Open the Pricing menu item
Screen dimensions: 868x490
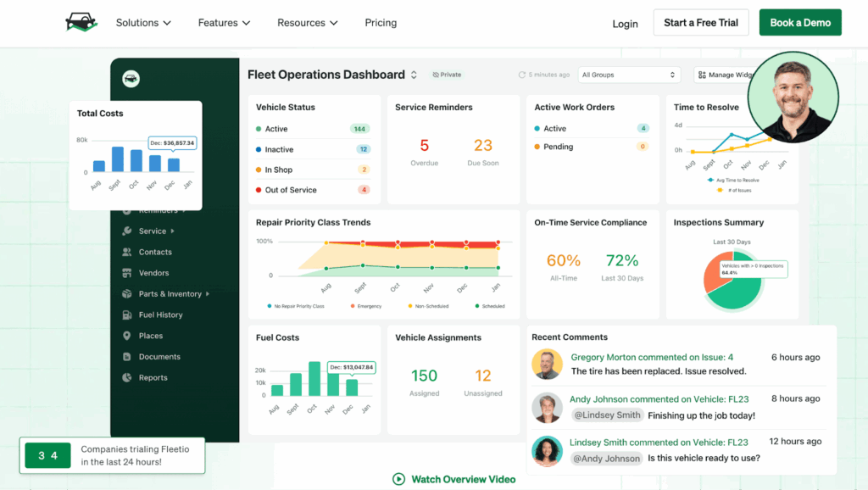381,23
